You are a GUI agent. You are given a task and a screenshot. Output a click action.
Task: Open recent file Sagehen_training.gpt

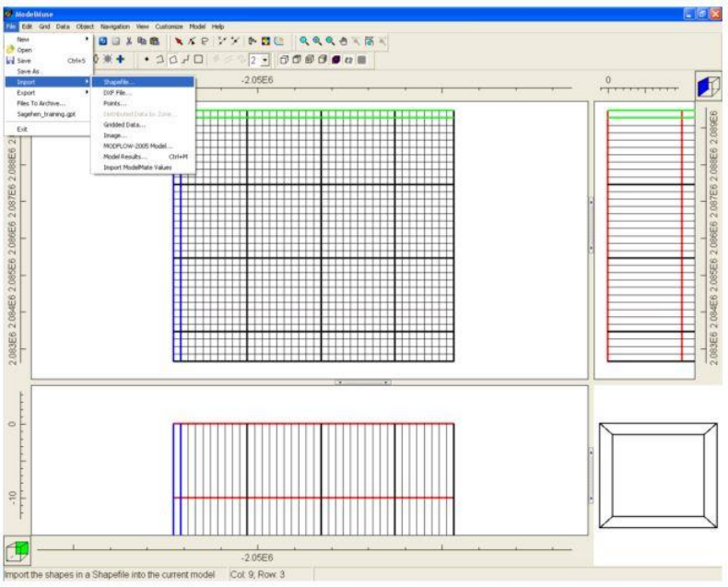pyautogui.click(x=48, y=113)
